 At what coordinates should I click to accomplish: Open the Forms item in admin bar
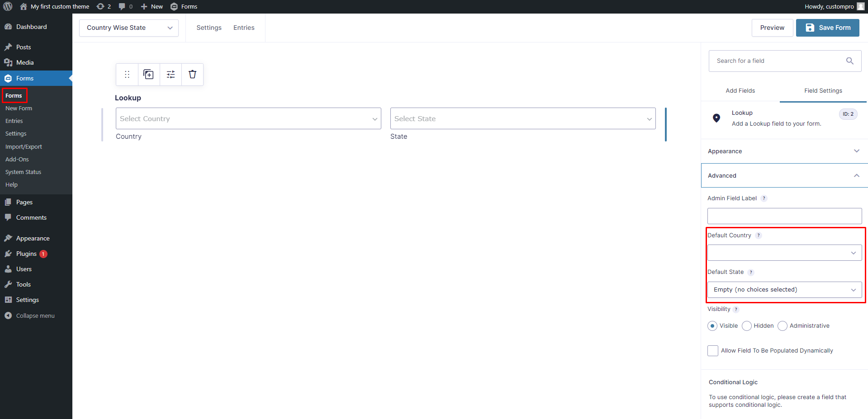(x=184, y=6)
